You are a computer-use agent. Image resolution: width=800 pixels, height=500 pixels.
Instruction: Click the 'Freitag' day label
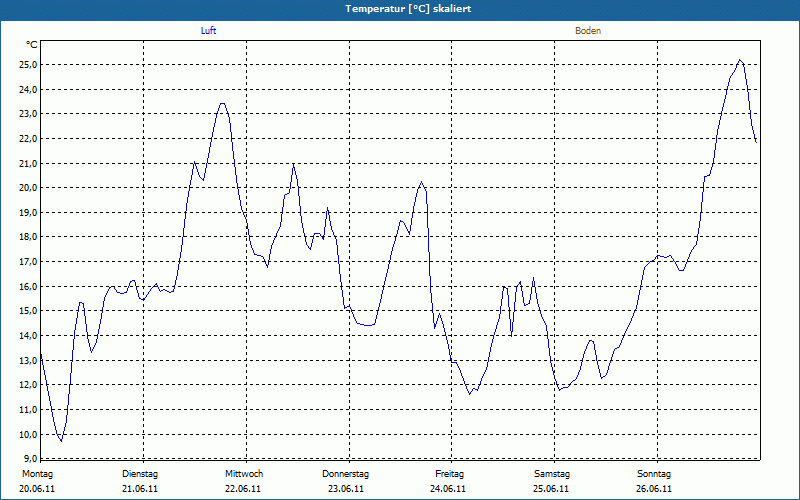click(449, 474)
